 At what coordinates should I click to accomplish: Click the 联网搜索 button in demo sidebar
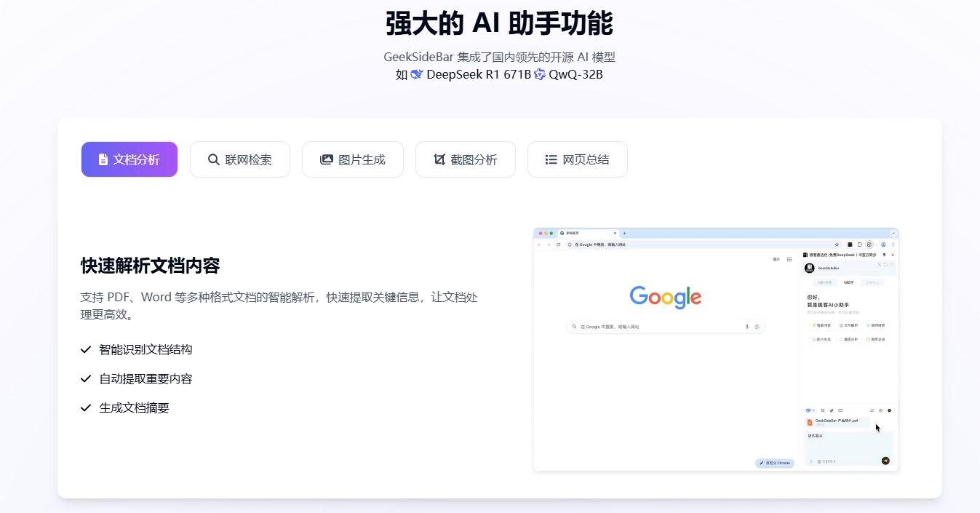[x=876, y=325]
